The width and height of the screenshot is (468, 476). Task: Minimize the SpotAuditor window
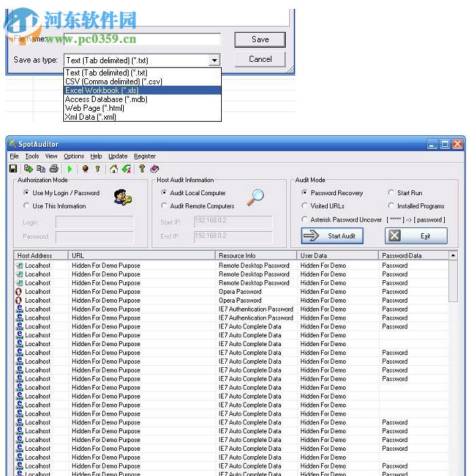coord(431,144)
